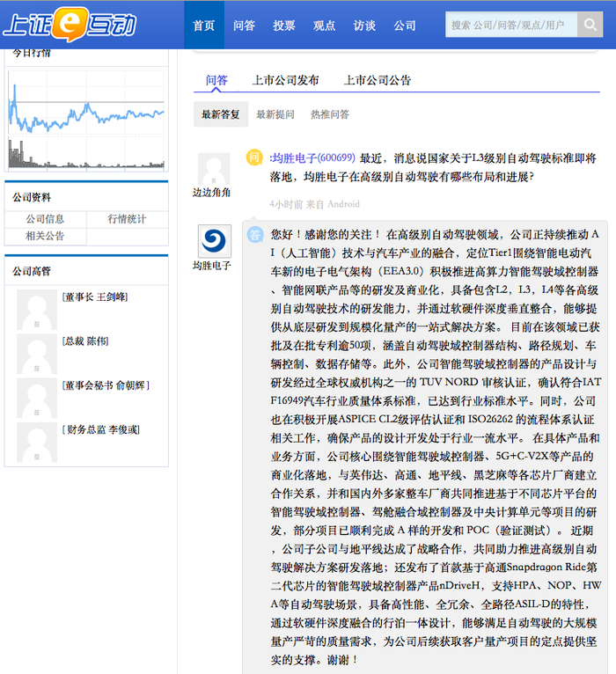Switch to the 上市公司发布 tab
Screen dimensions: 616x674
(285, 80)
